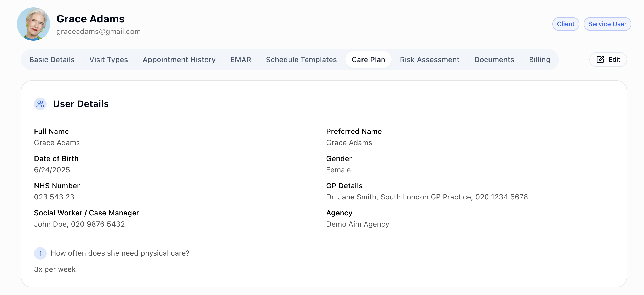Switch to the Documents tab
The height and width of the screenshot is (295, 644).
(494, 60)
